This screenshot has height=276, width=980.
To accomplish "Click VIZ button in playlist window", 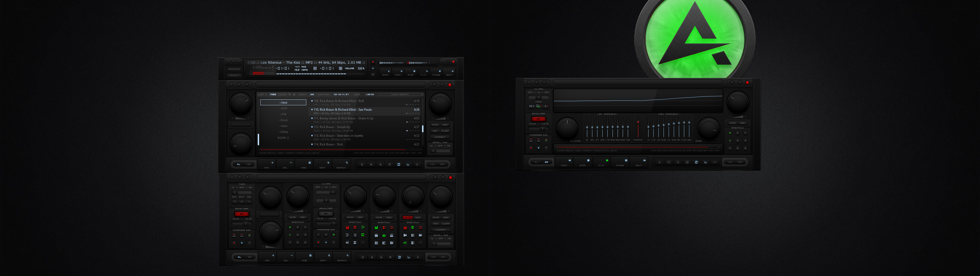I will tap(433, 165).
